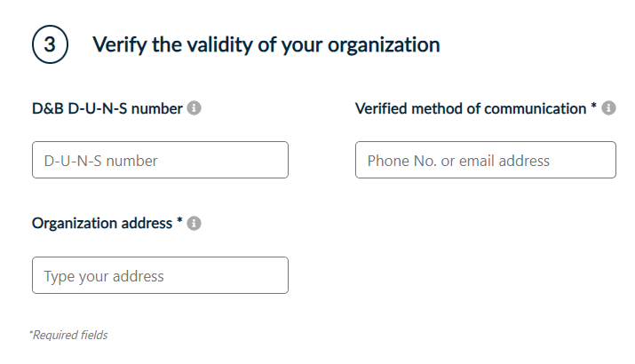
Task: Click placeholder text Type your address
Action: tap(104, 276)
